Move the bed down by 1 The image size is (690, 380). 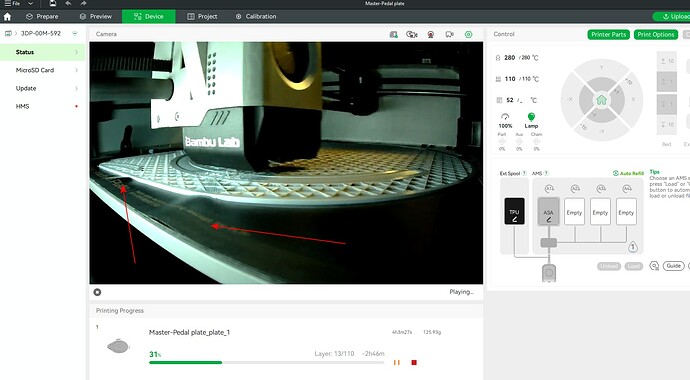[667, 104]
